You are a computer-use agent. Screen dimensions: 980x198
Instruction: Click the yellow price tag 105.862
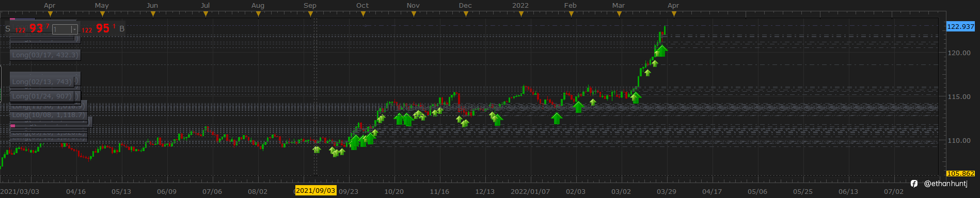pyautogui.click(x=960, y=173)
